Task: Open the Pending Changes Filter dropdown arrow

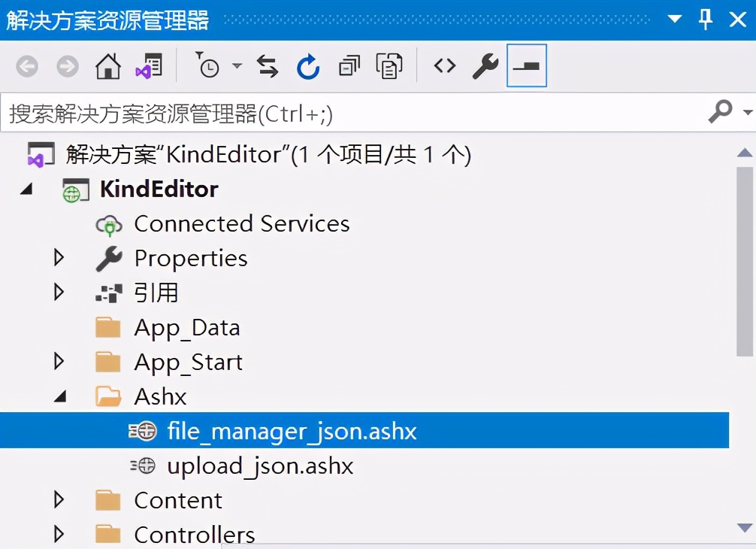Action: point(237,65)
